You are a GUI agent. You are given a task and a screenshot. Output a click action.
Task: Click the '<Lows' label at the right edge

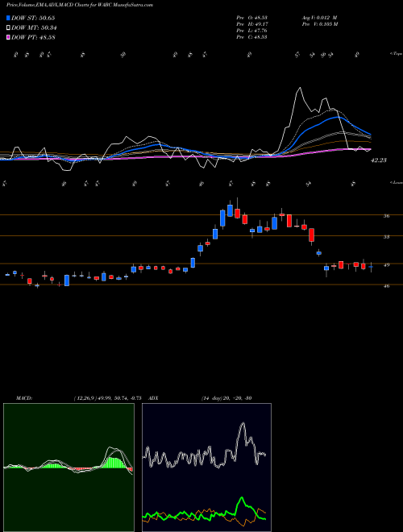click(396, 182)
